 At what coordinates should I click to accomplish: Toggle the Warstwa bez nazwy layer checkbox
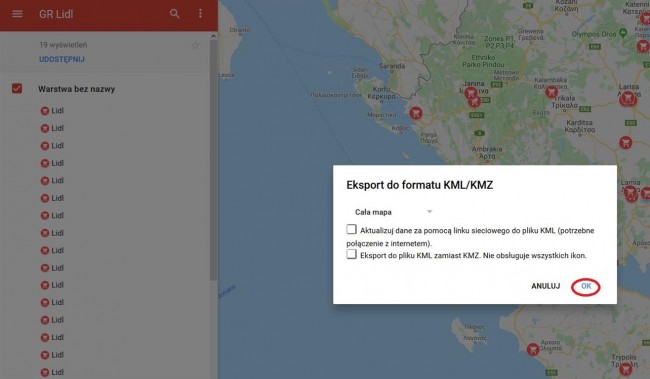pos(17,88)
